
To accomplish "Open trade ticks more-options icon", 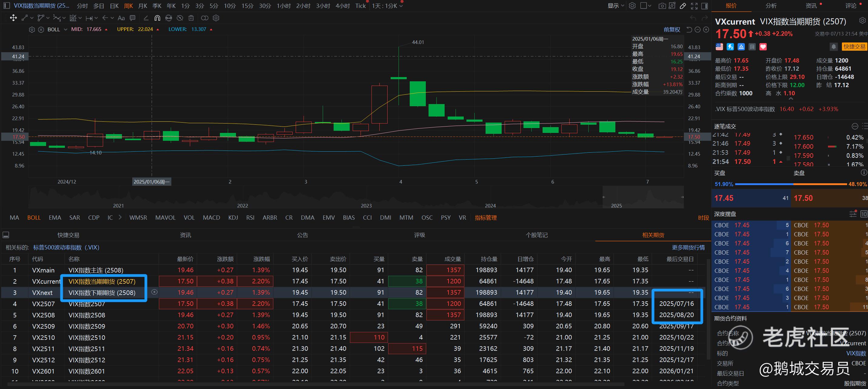I will click(855, 127).
